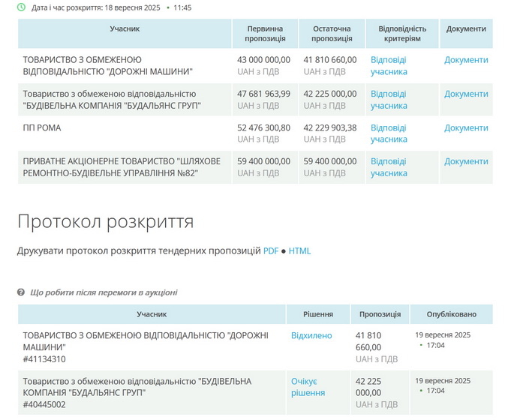Click the 'Опубліковано' column header

click(451, 314)
